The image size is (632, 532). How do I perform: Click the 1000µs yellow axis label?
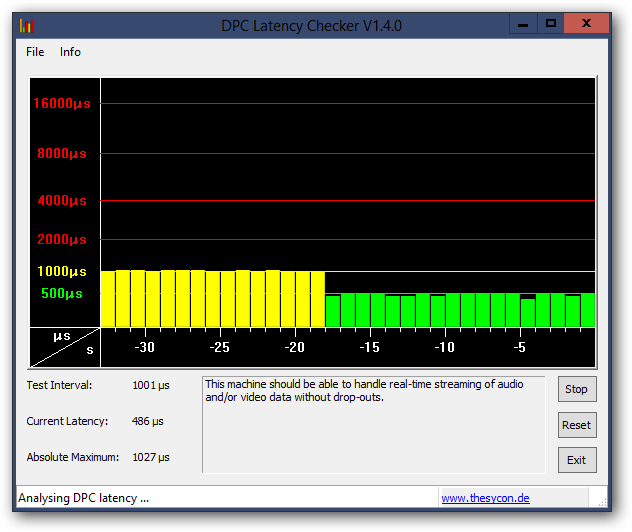coord(62,271)
